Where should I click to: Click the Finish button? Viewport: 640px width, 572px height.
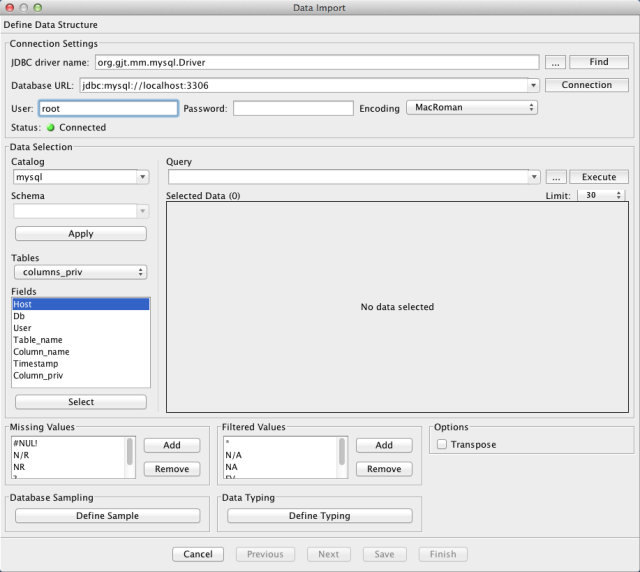[443, 554]
